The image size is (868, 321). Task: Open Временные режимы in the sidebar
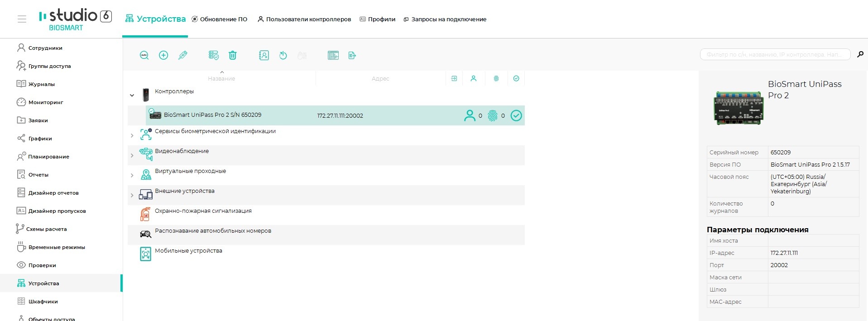click(61, 247)
